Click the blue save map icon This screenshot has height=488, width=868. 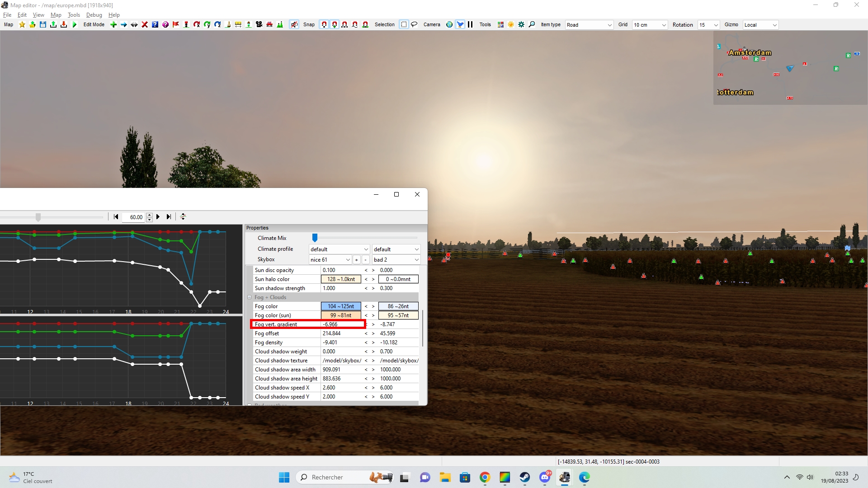(42, 25)
